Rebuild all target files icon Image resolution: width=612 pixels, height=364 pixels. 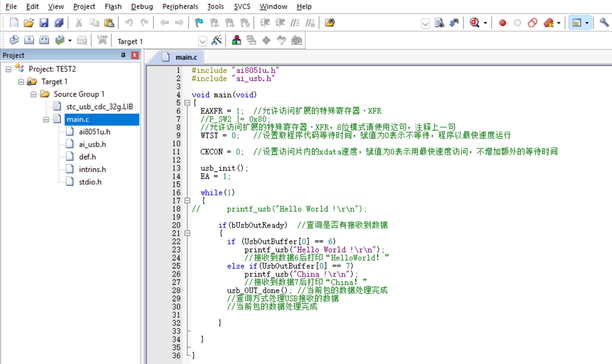coord(44,40)
